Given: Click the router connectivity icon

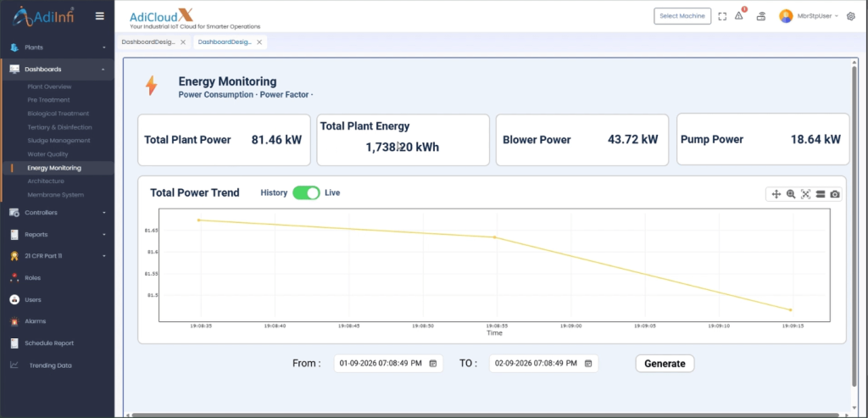Looking at the screenshot, I should [761, 16].
